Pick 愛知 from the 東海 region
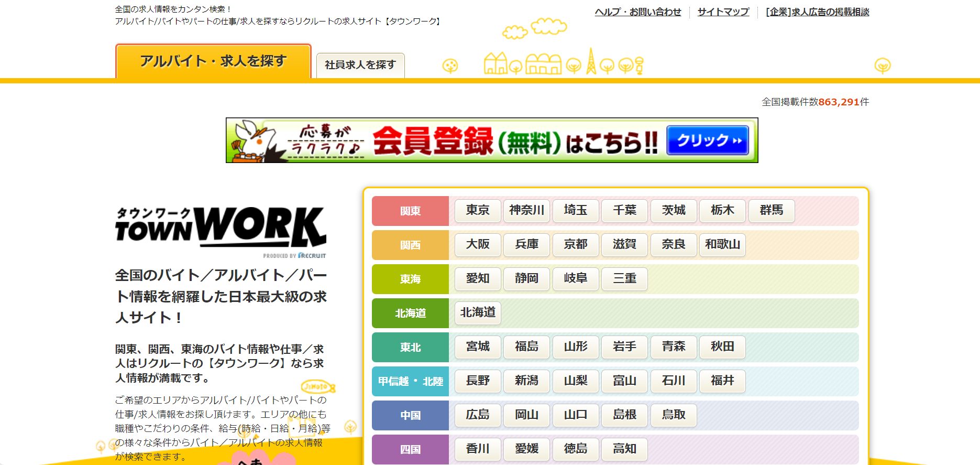980x465 pixels. (x=478, y=279)
